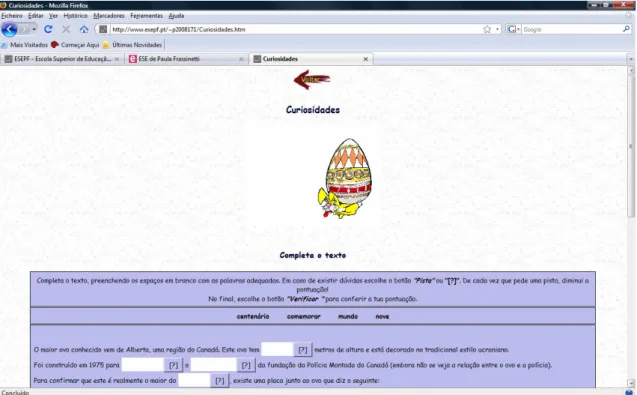The image size is (637, 395).
Task: Open the Mais Visitados bookmark folder
Action: [x=25, y=45]
